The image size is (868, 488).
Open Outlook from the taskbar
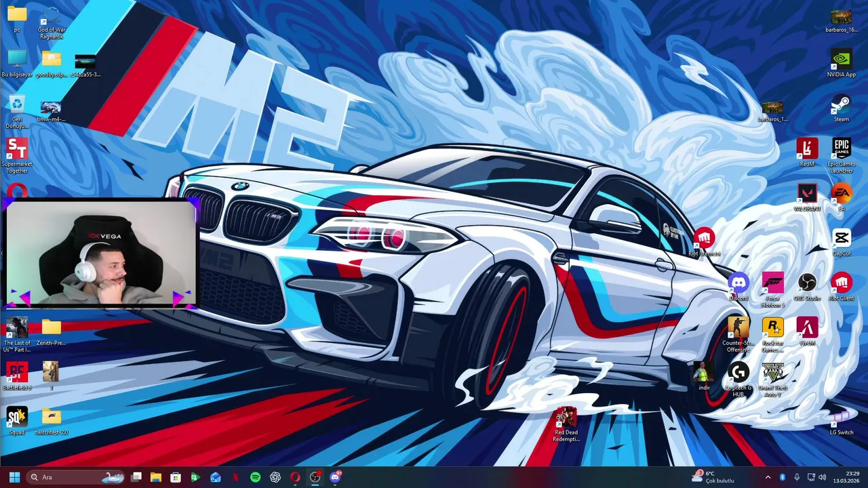(215, 477)
